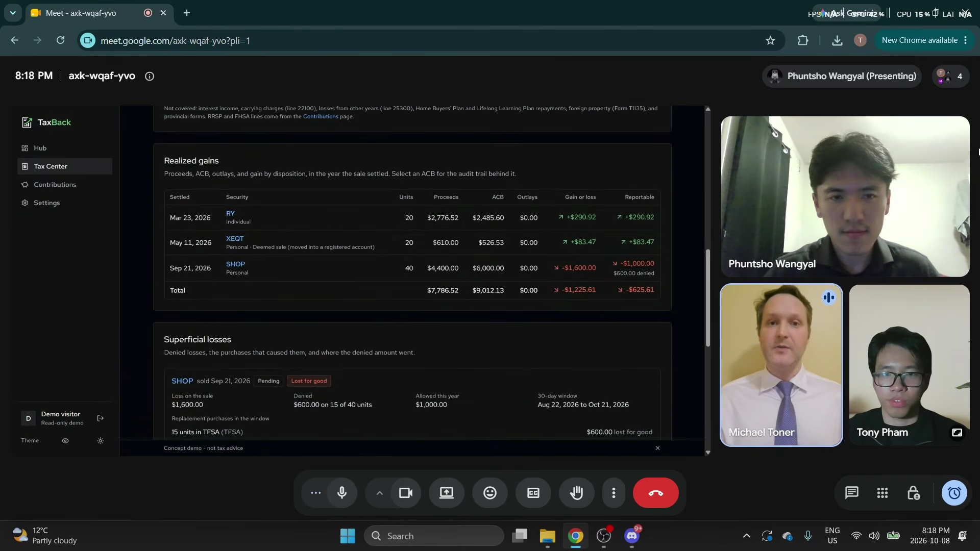Open Contributions in TaxBack sidebar
Screen dimensions: 980x551
pos(65,185)
